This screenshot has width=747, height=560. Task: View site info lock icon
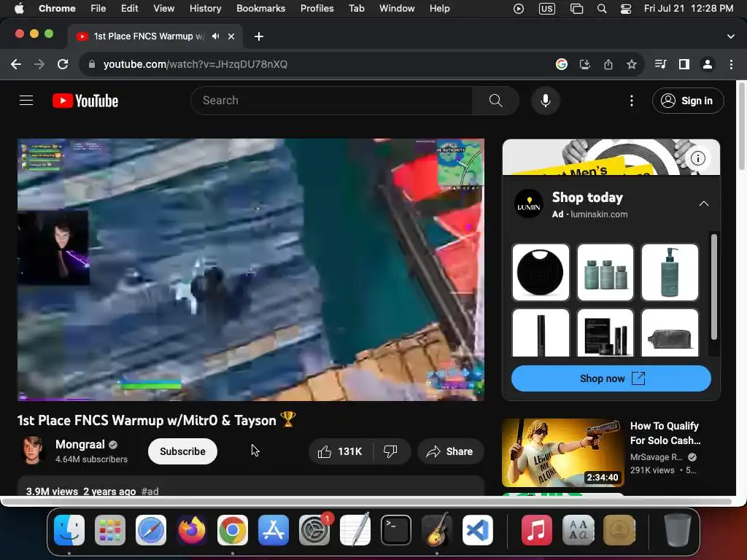(92, 64)
